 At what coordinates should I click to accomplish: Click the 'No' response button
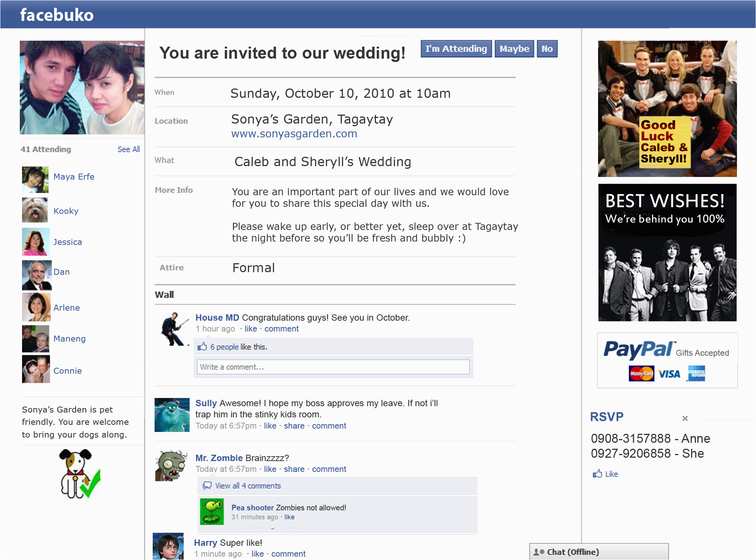tap(545, 49)
